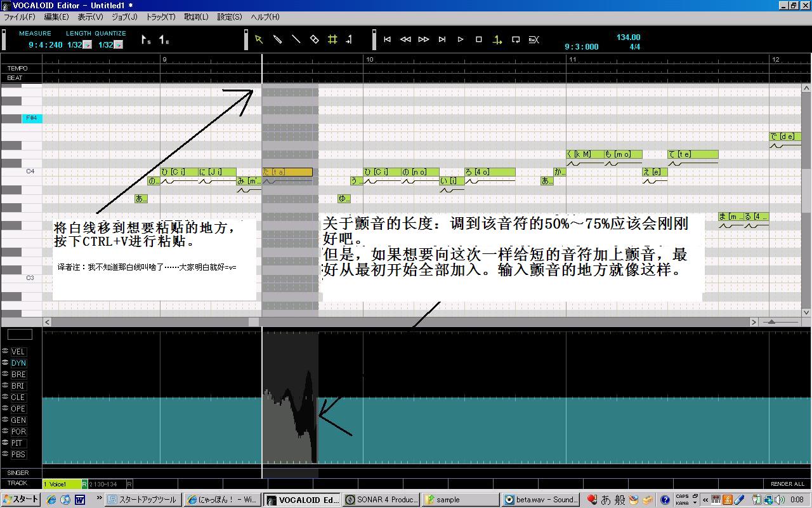812x508 pixels.
Task: Select the pencil tool in toolbar
Action: [x=277, y=39]
